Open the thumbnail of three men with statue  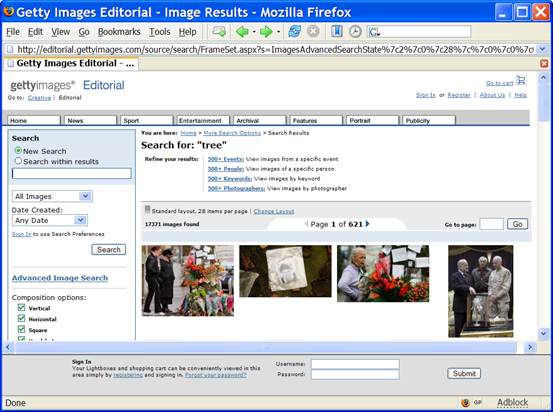[x=481, y=291]
